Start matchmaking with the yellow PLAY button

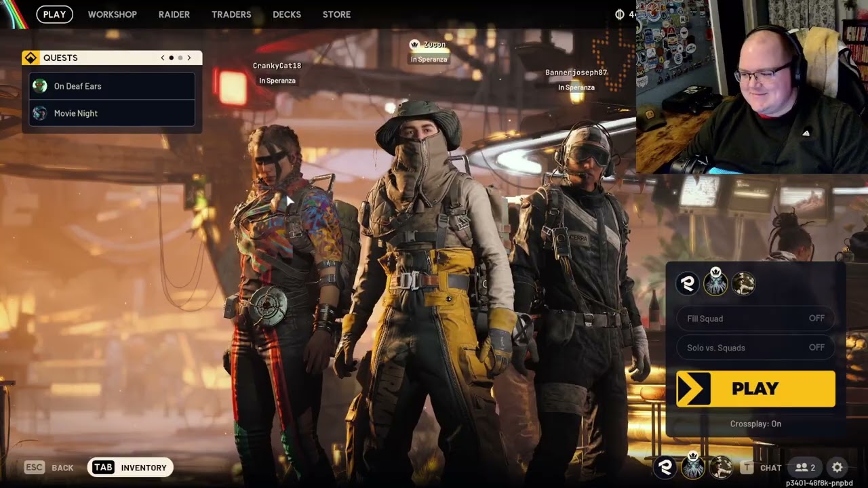755,388
